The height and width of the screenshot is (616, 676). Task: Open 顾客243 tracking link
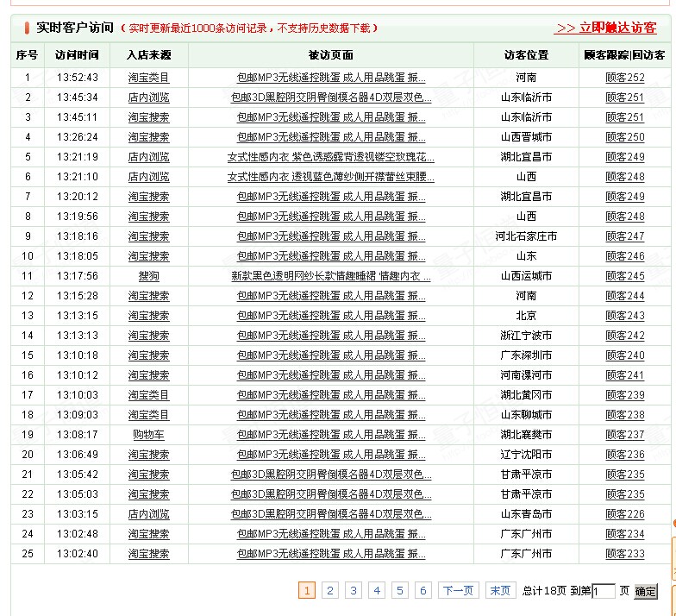coord(625,316)
